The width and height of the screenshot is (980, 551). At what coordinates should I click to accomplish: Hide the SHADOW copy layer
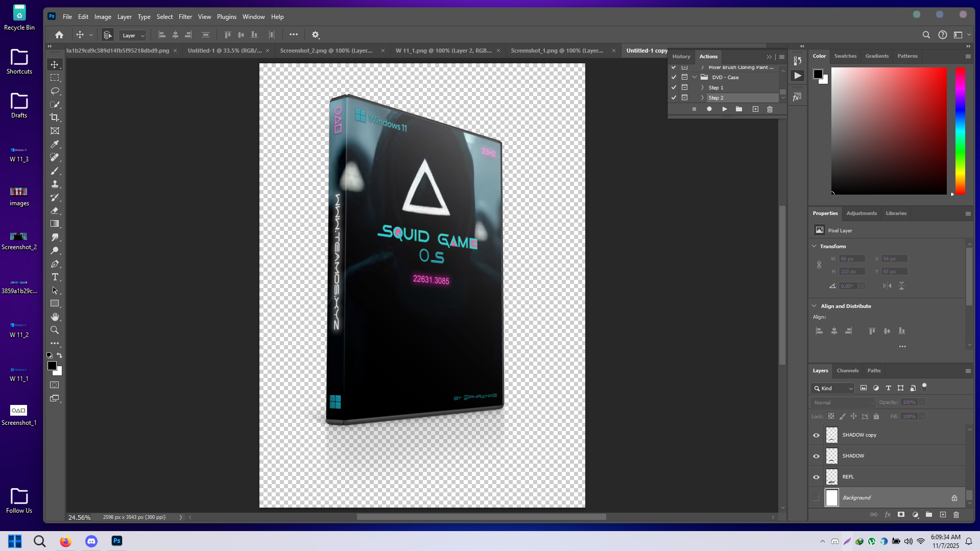pyautogui.click(x=816, y=435)
